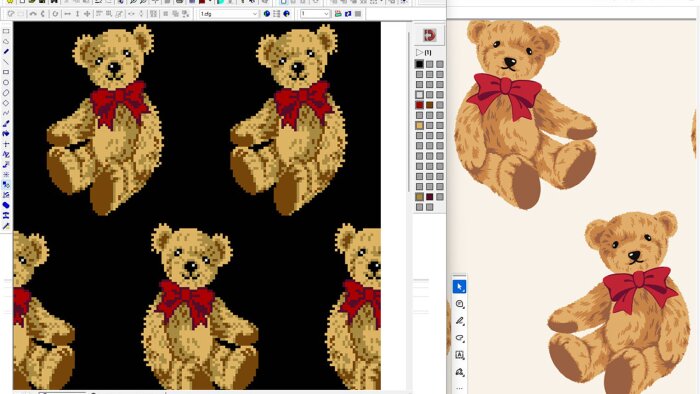Pick the light tan color swatch in palette
This screenshot has height=394, width=700.
tap(419, 125)
